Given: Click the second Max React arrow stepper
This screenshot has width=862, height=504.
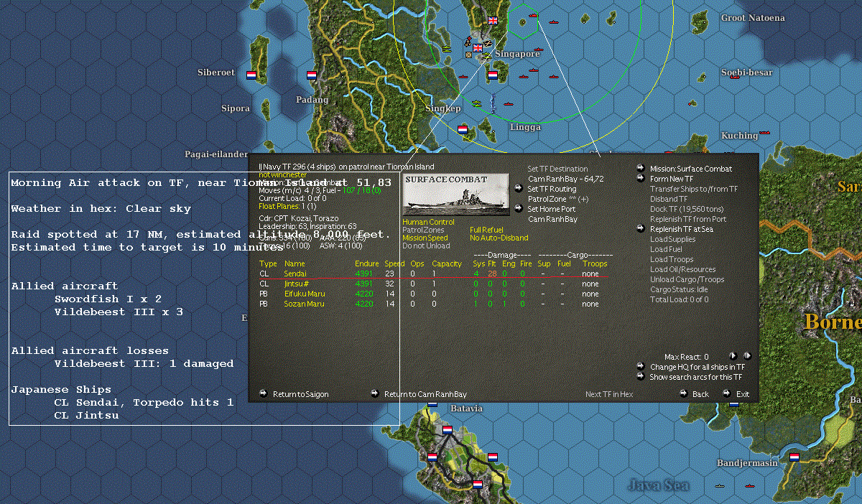Looking at the screenshot, I should pyautogui.click(x=747, y=355).
